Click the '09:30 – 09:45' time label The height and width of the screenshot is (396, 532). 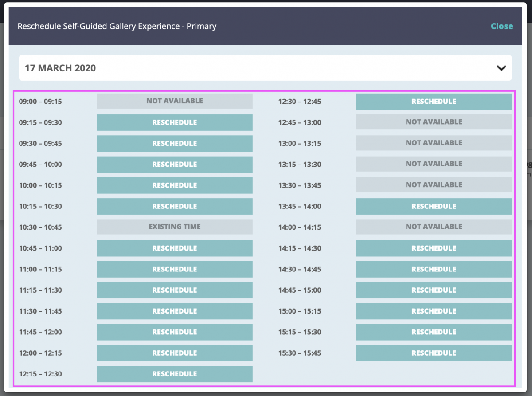[x=40, y=144]
